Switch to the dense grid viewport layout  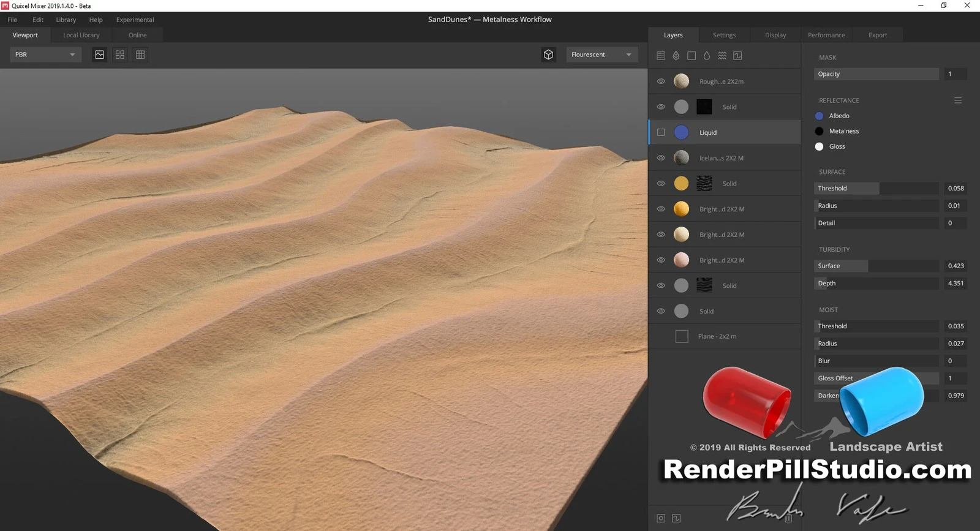point(140,55)
